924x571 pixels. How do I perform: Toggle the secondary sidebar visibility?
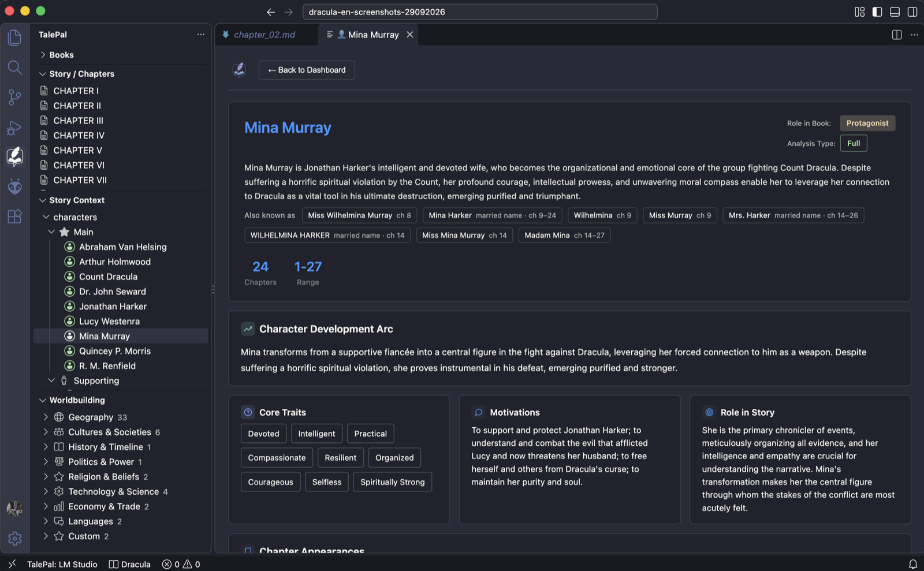[912, 12]
